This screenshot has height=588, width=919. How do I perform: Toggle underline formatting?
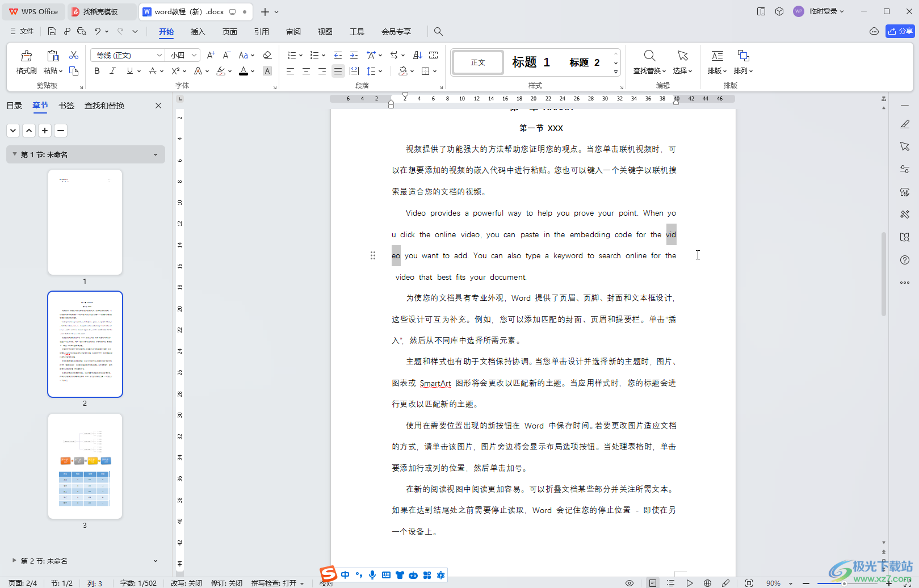point(130,71)
